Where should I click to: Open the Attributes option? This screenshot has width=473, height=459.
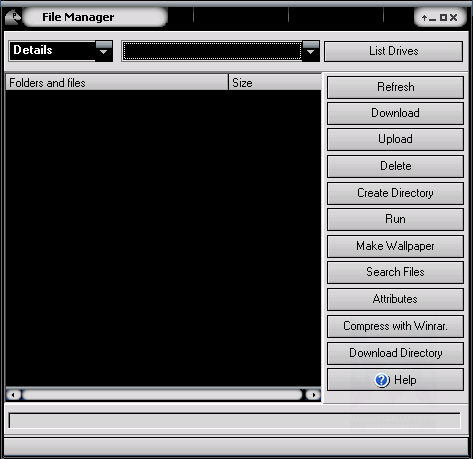pyautogui.click(x=395, y=299)
